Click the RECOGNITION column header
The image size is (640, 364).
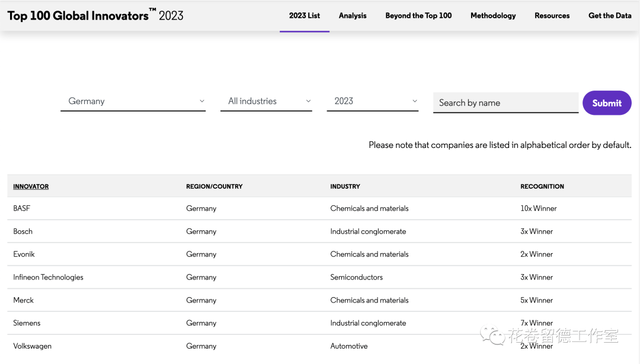coord(542,186)
